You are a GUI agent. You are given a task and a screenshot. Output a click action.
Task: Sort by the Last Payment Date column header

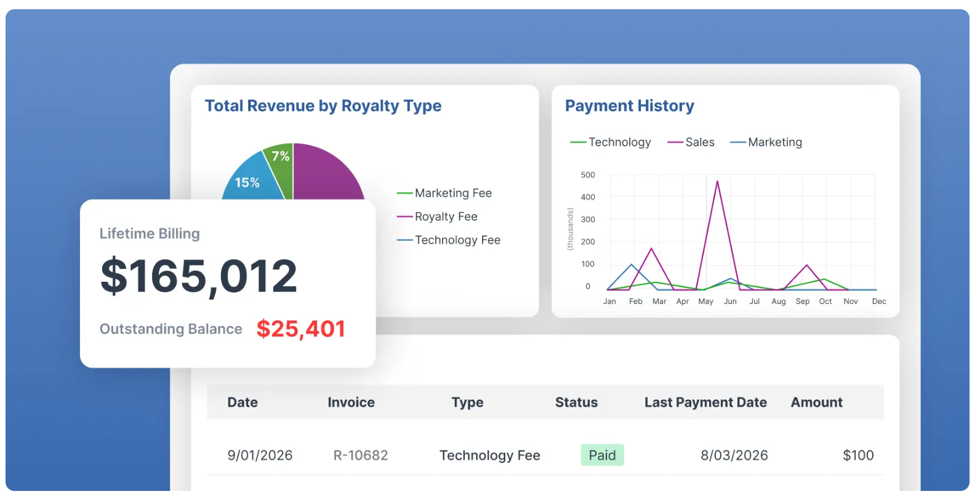(x=705, y=402)
